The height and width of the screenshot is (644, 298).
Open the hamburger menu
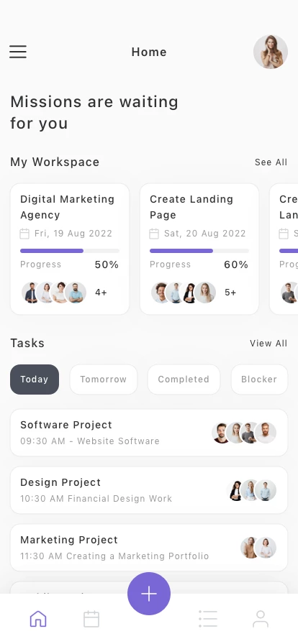pyautogui.click(x=18, y=52)
